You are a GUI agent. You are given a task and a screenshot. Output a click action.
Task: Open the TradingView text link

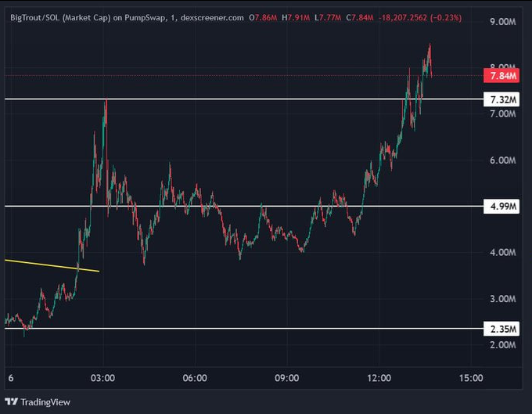45,402
